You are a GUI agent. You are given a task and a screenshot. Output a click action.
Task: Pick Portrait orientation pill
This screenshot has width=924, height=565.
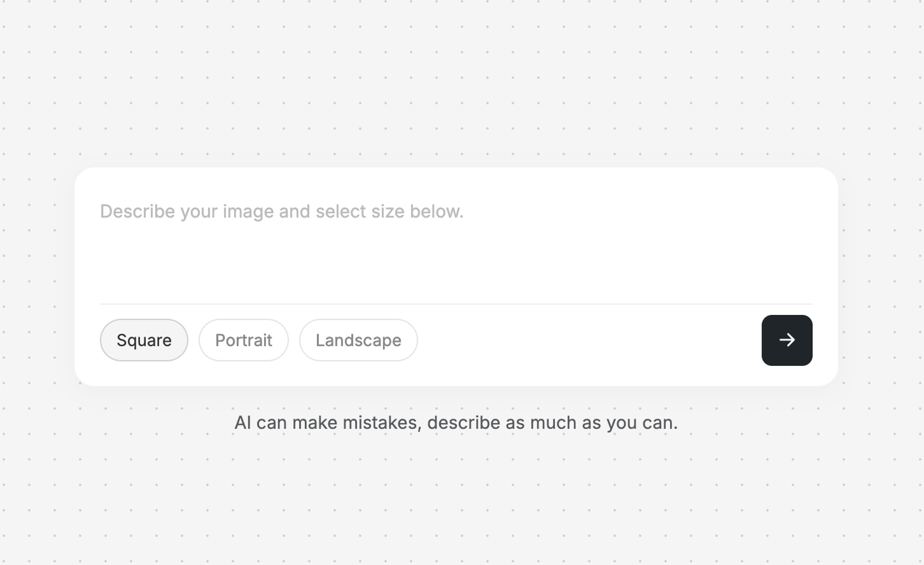coord(244,340)
